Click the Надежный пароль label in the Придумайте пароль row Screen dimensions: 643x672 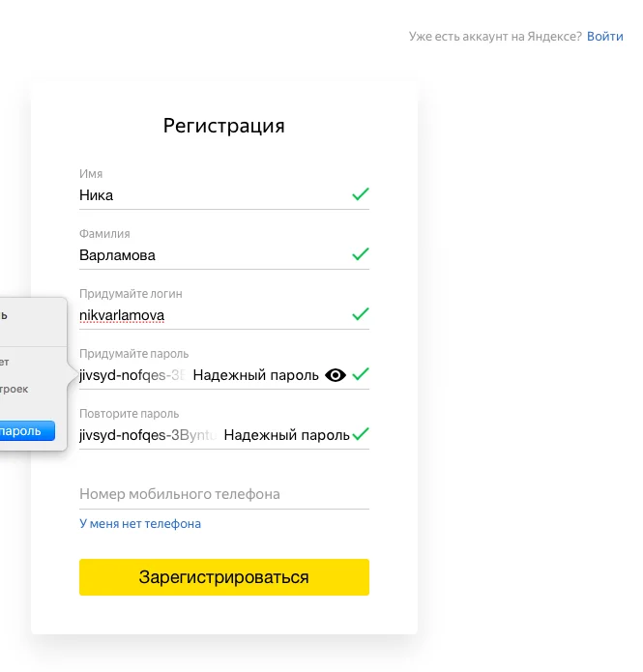(x=255, y=375)
